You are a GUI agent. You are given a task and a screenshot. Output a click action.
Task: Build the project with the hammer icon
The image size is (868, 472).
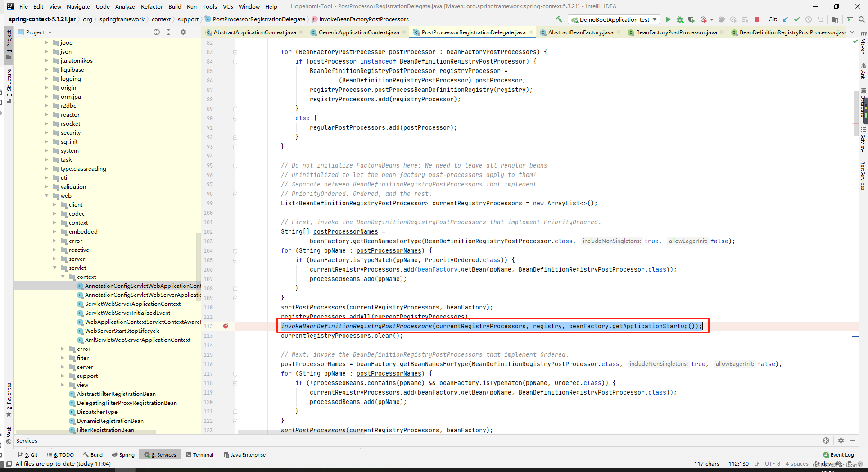[559, 19]
